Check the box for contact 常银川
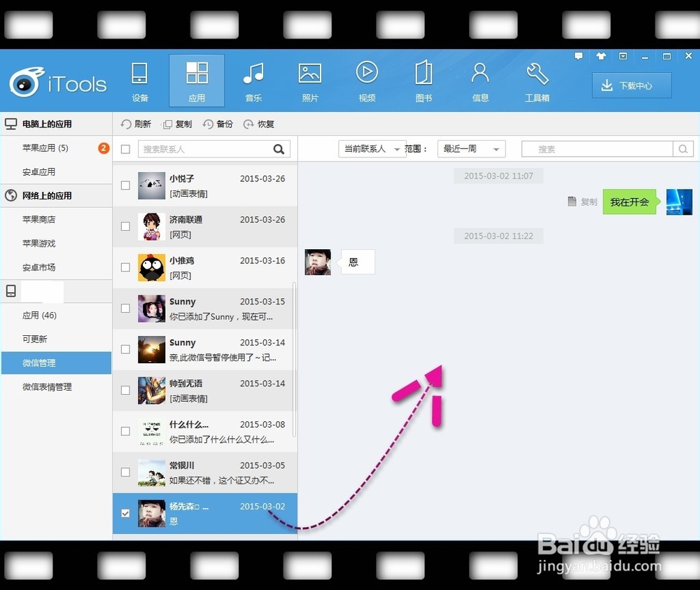700x590 pixels. click(x=125, y=472)
